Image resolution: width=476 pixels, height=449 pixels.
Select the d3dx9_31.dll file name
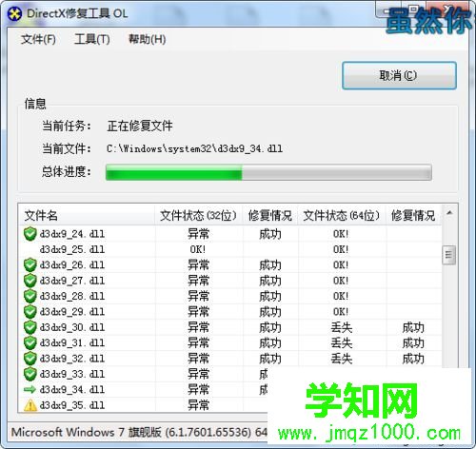[x=72, y=342]
